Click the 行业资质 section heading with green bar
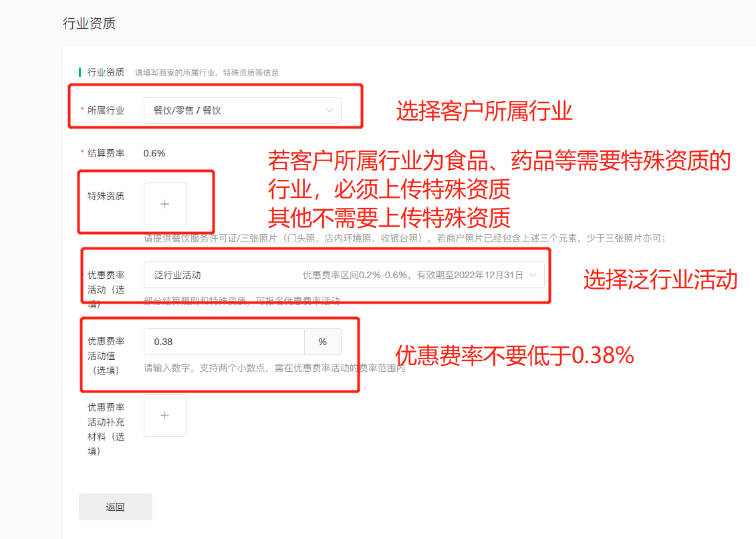This screenshot has width=756, height=539. pos(106,72)
